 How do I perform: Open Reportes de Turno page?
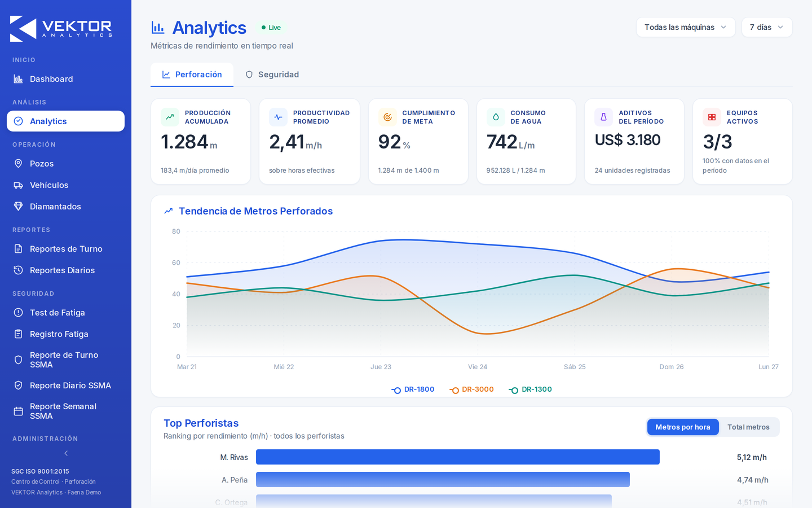point(65,249)
